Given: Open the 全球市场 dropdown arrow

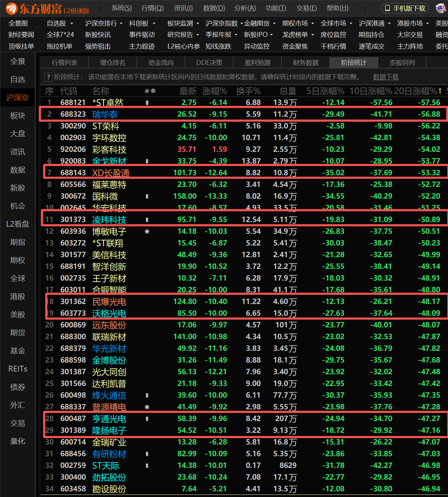Looking at the screenshot, I should 351,24.
